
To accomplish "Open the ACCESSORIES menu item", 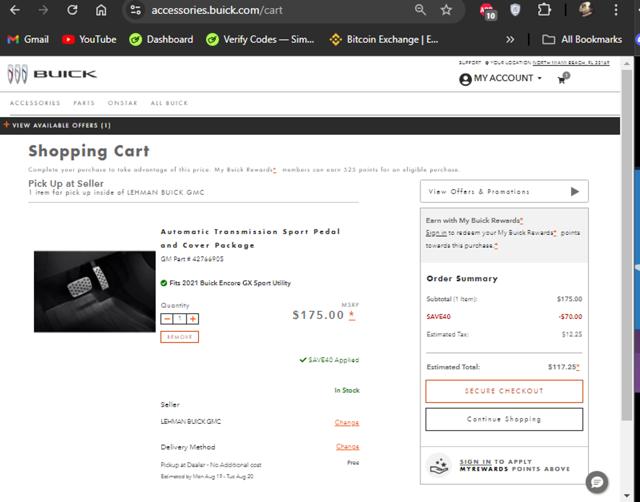I will tap(35, 103).
